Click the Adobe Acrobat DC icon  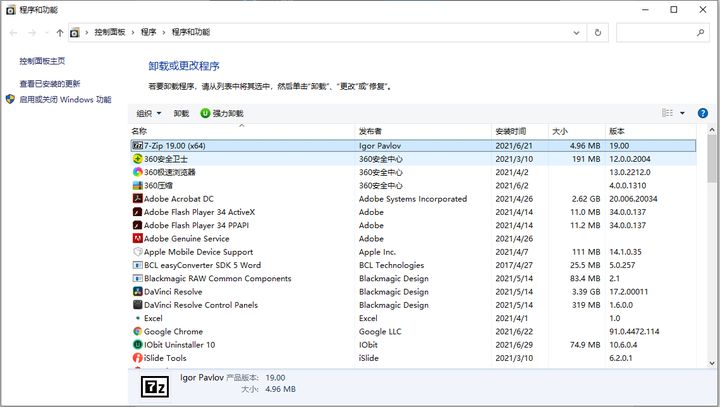[x=137, y=198]
